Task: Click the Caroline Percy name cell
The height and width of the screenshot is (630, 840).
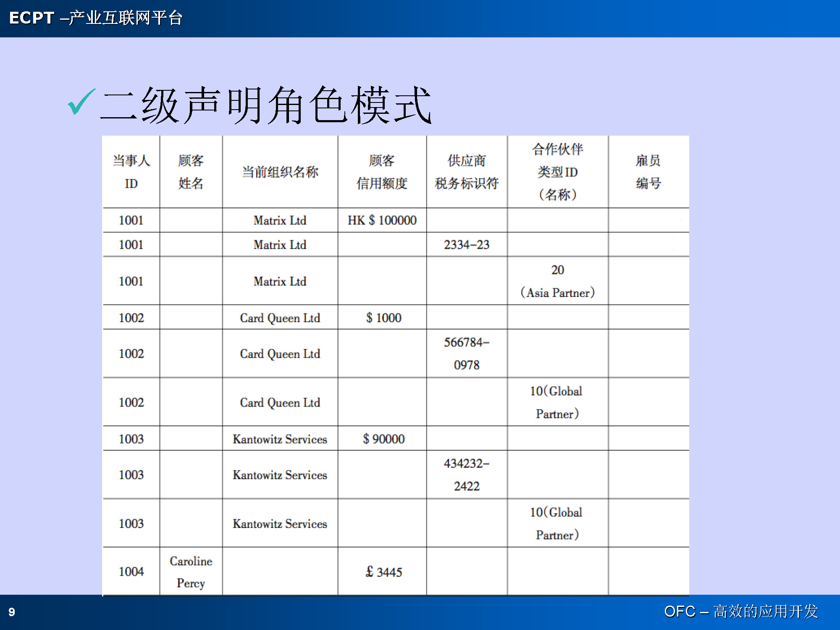Action: point(191,572)
